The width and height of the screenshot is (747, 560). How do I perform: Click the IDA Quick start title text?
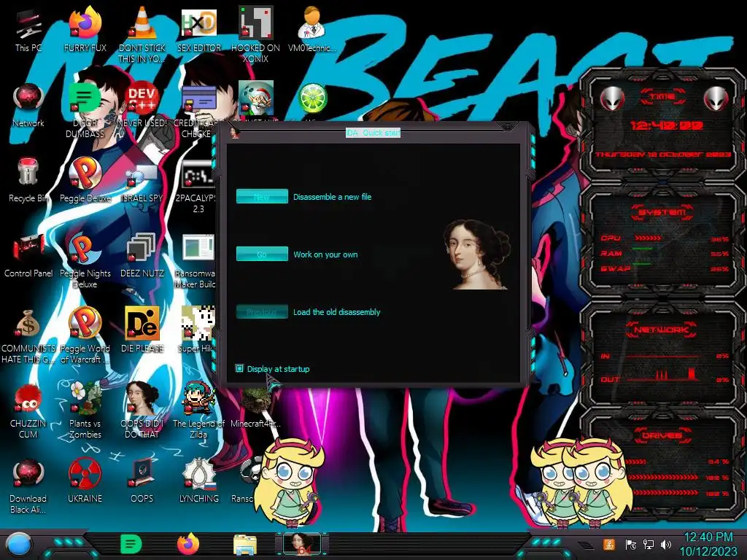click(x=373, y=133)
